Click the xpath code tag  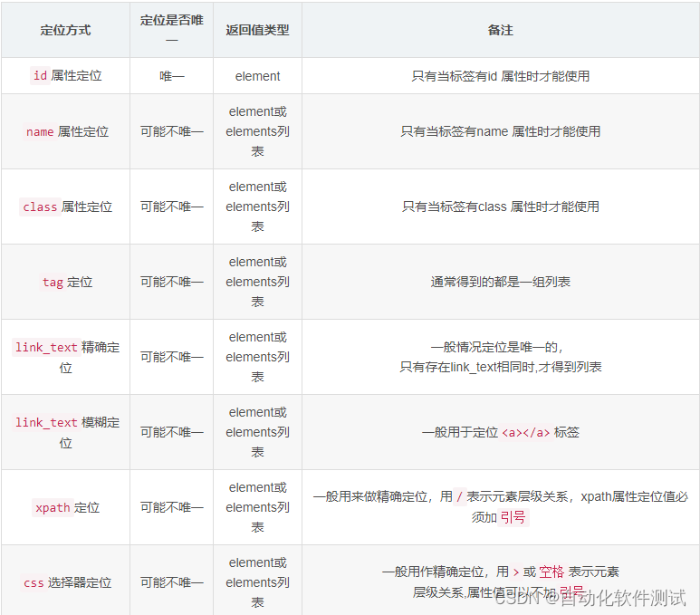click(x=52, y=507)
